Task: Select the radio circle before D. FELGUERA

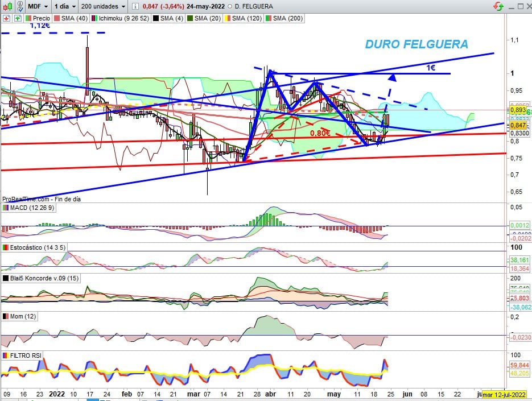Action: click(230, 6)
